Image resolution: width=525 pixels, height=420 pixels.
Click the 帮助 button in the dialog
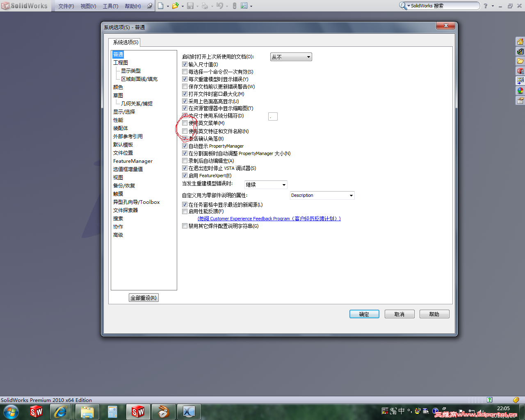pyautogui.click(x=434, y=314)
